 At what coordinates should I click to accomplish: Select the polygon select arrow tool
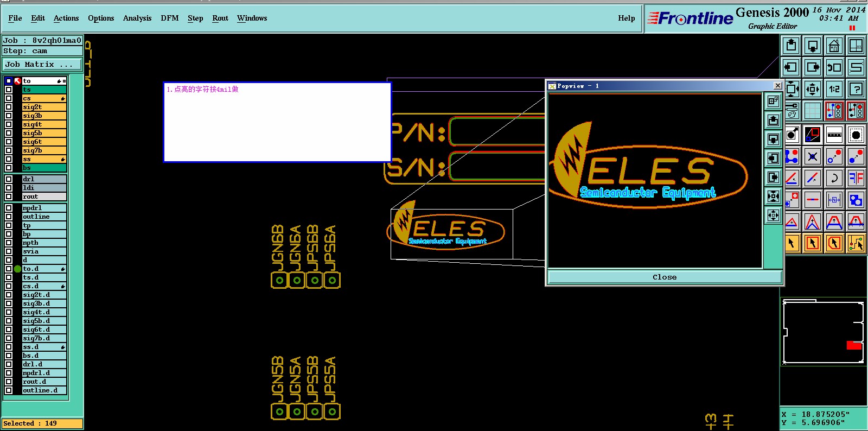(x=834, y=243)
